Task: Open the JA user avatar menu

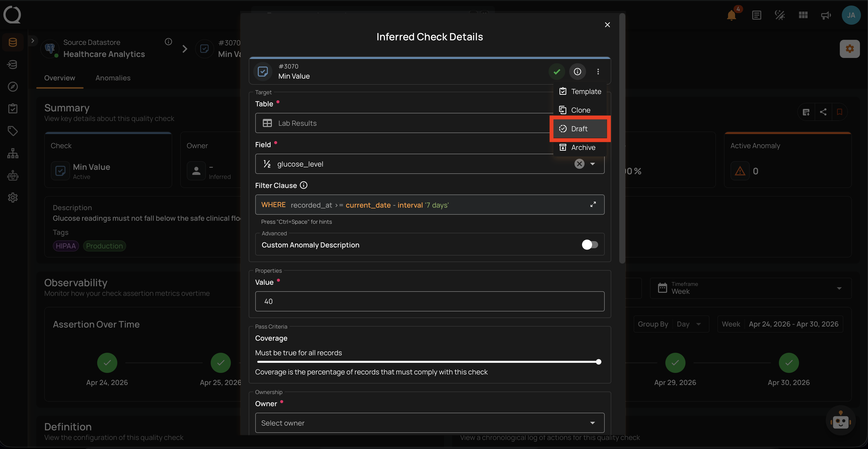Action: click(x=851, y=15)
